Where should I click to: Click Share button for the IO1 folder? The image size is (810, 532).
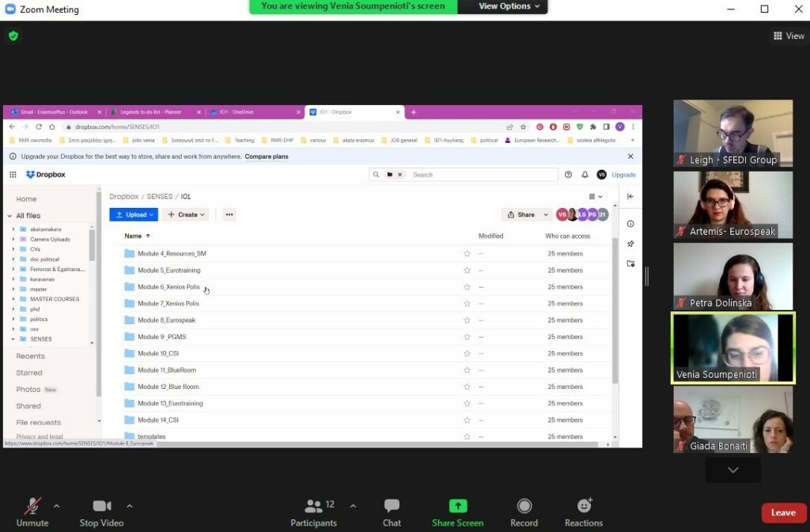tap(521, 215)
